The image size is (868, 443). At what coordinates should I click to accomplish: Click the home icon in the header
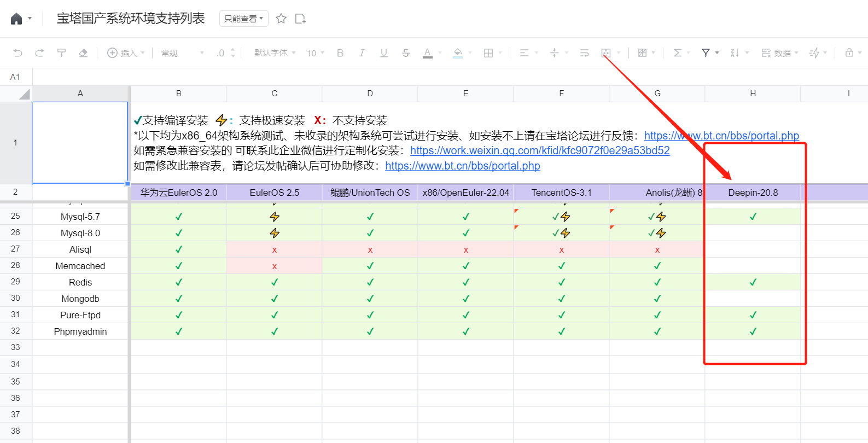(x=16, y=19)
